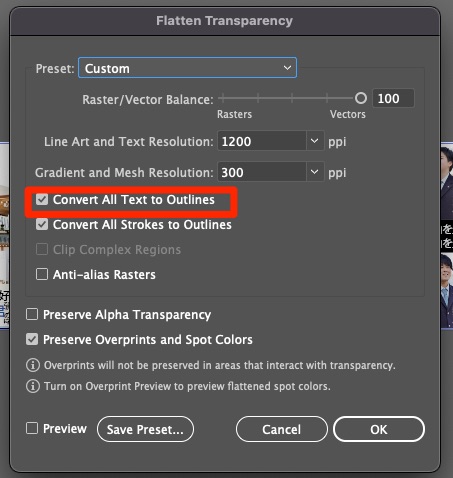Uncheck Preserve Overprints and Spot Colors
Image resolution: width=453 pixels, height=478 pixels.
tap(32, 339)
